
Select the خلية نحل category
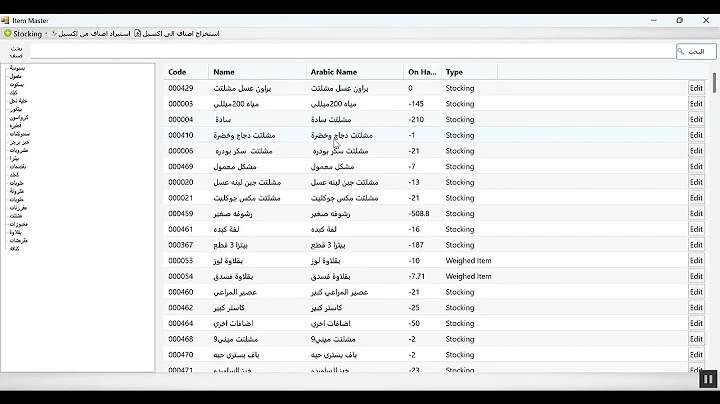coord(18,101)
